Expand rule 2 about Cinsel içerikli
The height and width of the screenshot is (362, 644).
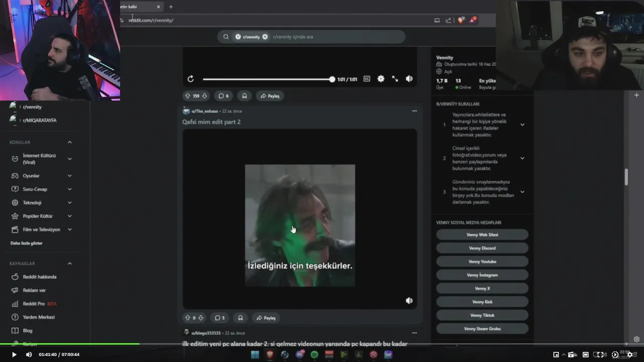coord(522,158)
